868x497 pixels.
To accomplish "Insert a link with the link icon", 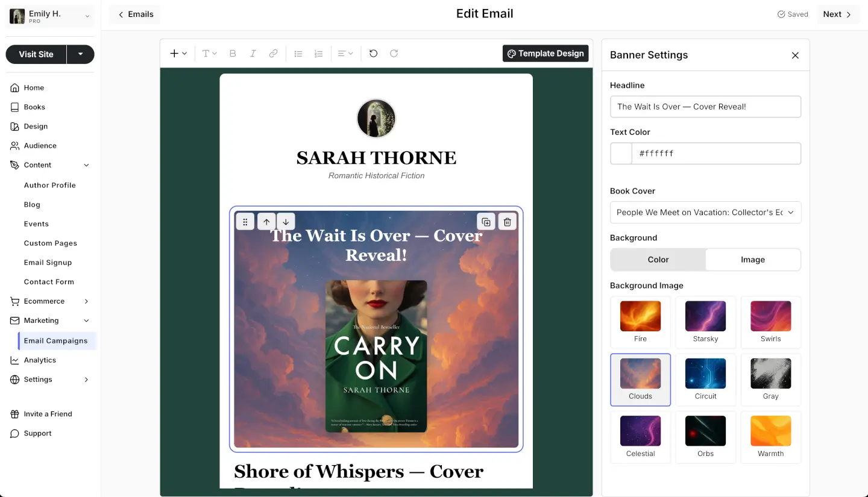I will click(x=273, y=54).
